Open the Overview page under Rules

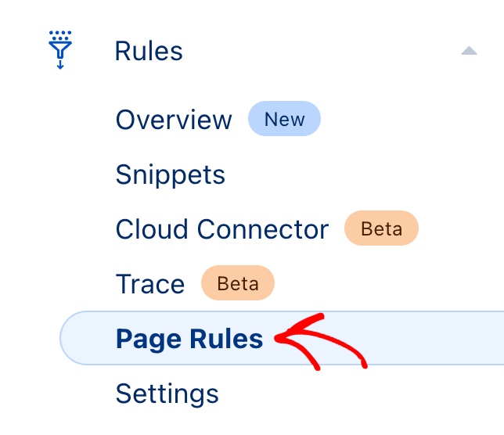[x=174, y=120]
